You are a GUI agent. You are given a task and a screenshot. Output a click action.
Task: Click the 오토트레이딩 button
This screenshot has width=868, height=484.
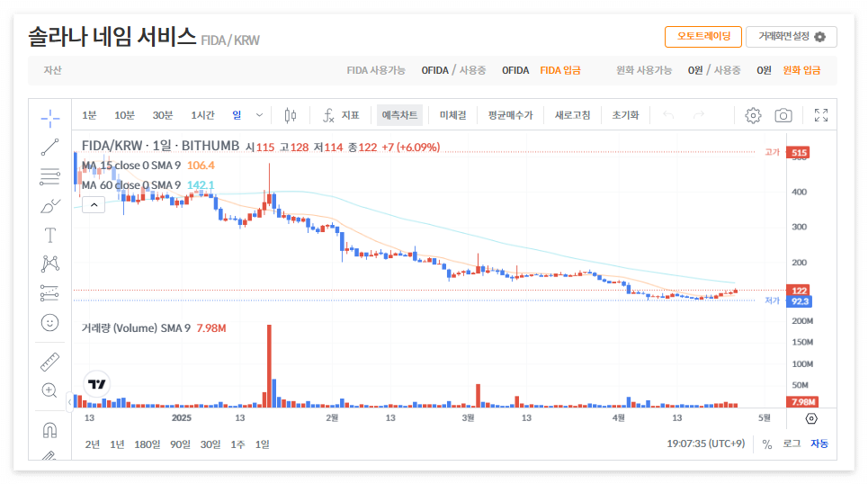pyautogui.click(x=703, y=37)
